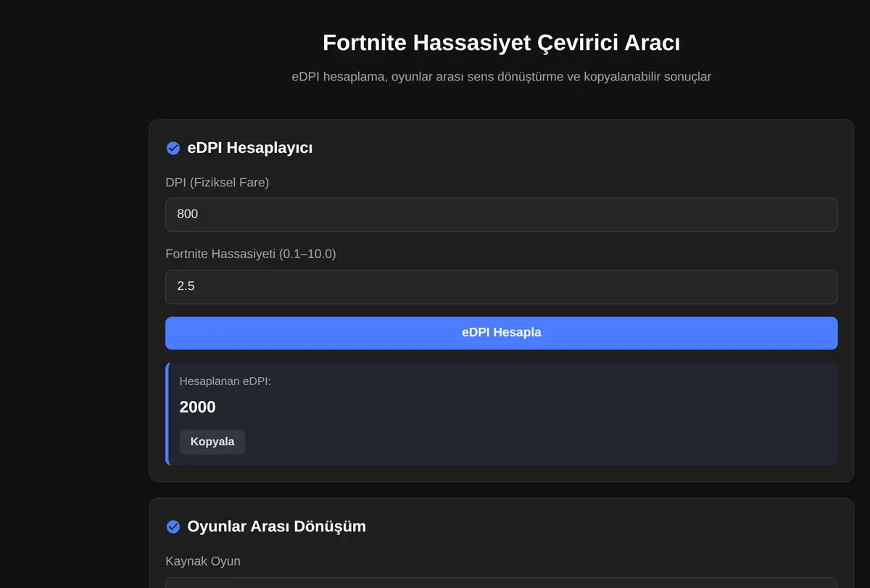
Task: Select the Fortnite Hassasiyeti input with 2.5
Action: 501,286
